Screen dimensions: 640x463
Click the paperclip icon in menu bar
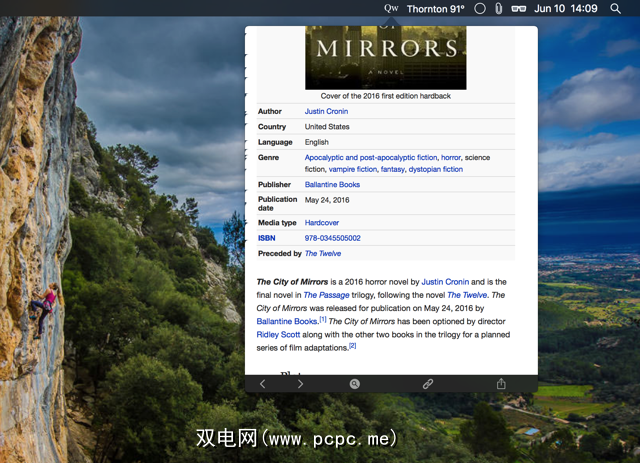point(498,9)
